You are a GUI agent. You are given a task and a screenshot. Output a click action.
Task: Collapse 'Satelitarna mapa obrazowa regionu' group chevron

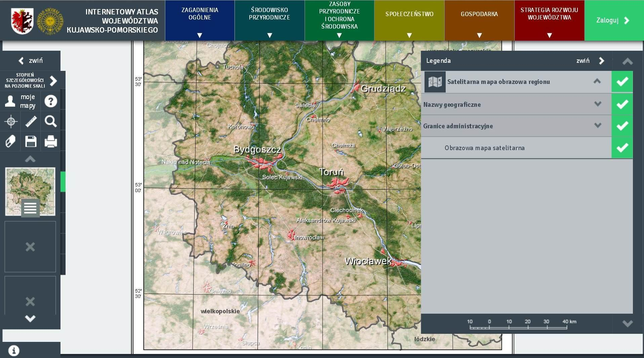(597, 81)
